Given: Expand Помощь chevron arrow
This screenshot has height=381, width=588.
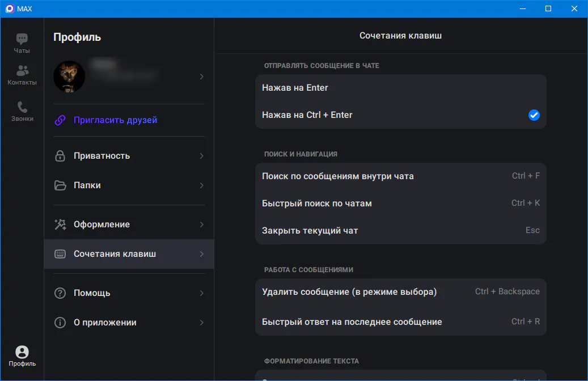Looking at the screenshot, I should click(202, 293).
